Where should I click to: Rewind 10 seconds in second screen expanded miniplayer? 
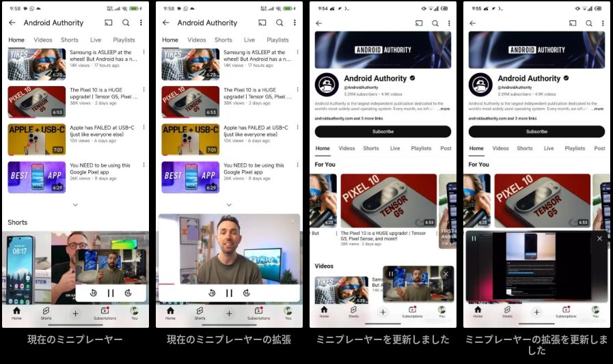point(212,293)
